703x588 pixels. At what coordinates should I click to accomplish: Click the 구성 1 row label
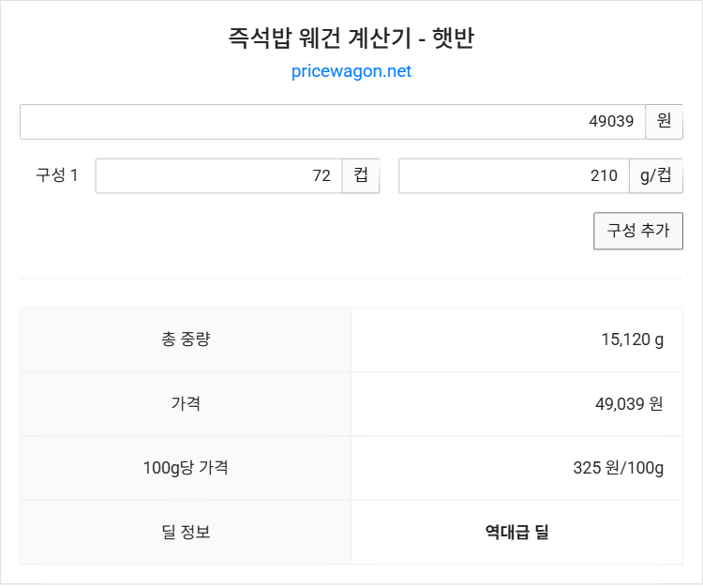57,175
